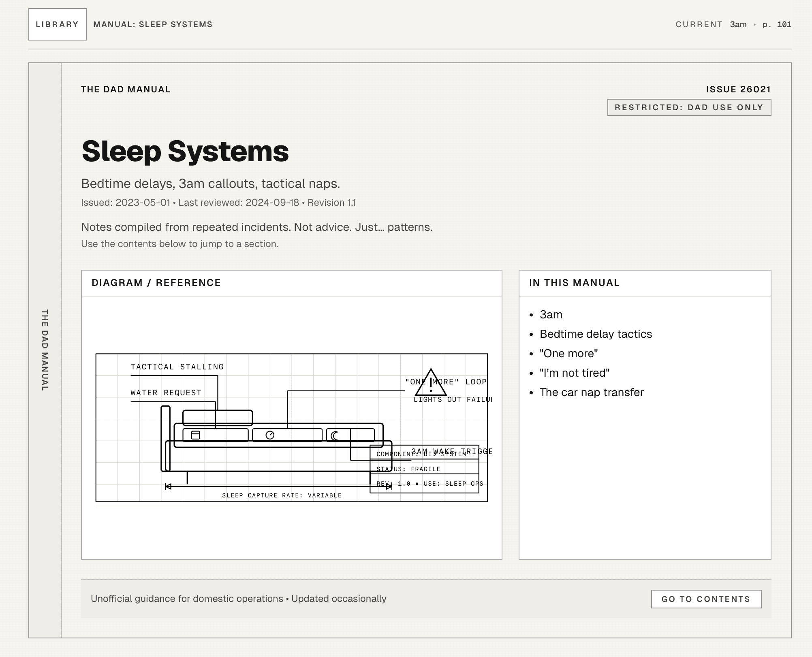Open the 'Bedtime delay tactics' section link
Viewport: 812px width, 657px height.
point(596,334)
